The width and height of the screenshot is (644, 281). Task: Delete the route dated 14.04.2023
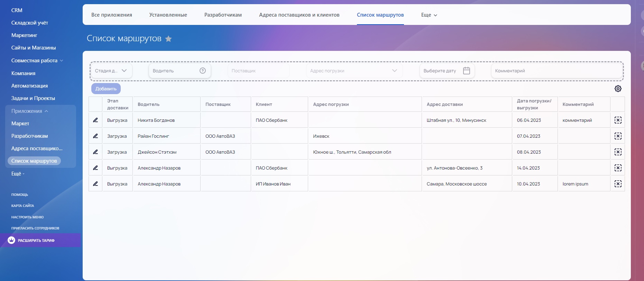pos(618,168)
